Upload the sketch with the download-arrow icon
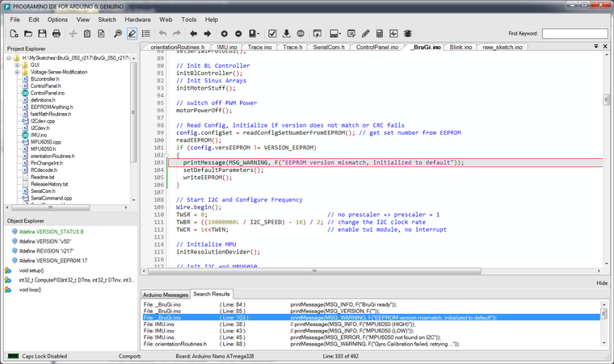 pyautogui.click(x=286, y=34)
